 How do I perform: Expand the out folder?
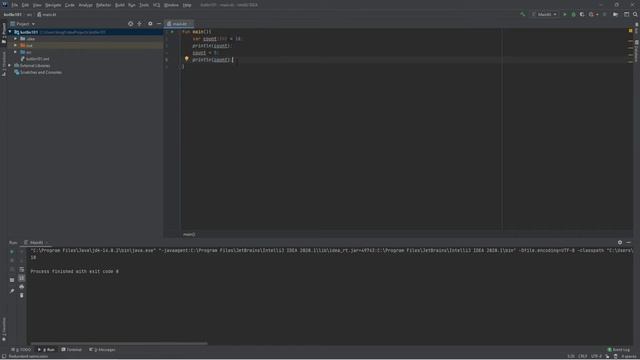pyautogui.click(x=16, y=45)
